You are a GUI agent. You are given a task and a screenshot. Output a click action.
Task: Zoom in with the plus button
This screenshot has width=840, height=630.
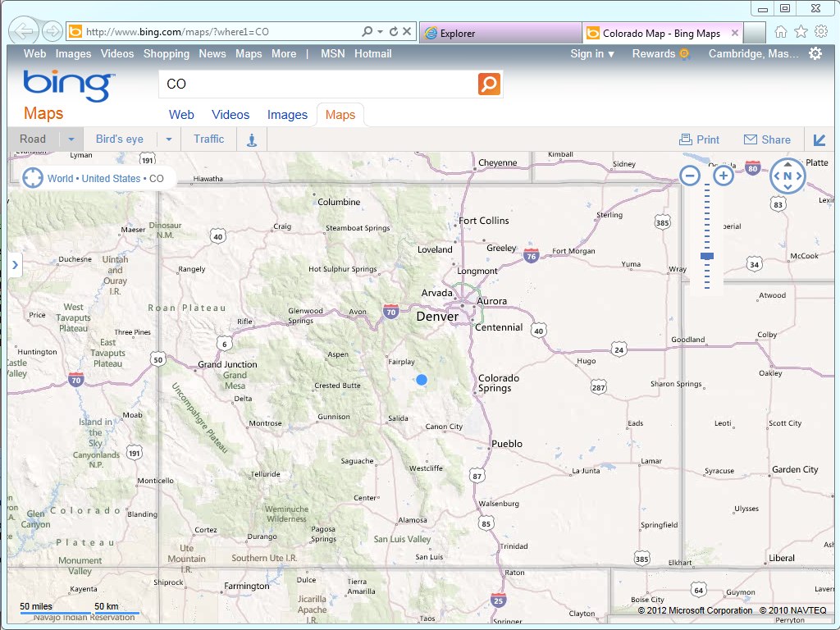point(724,176)
